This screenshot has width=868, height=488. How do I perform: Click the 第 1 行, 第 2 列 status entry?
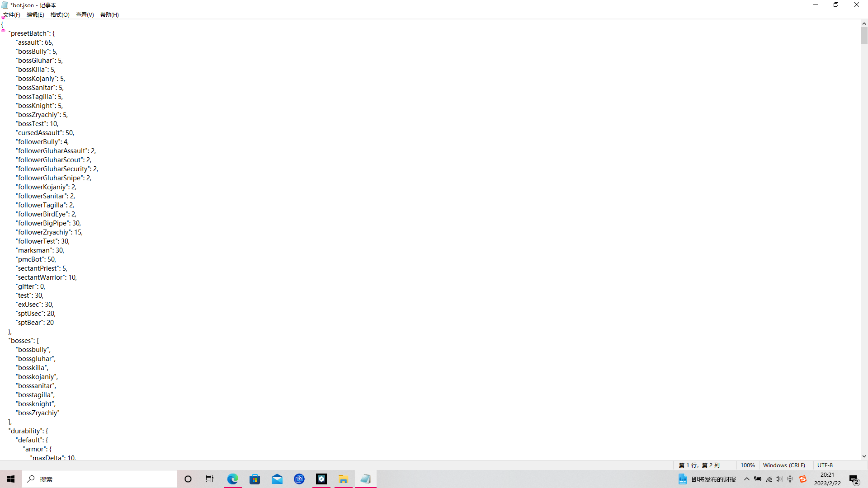pos(699,465)
